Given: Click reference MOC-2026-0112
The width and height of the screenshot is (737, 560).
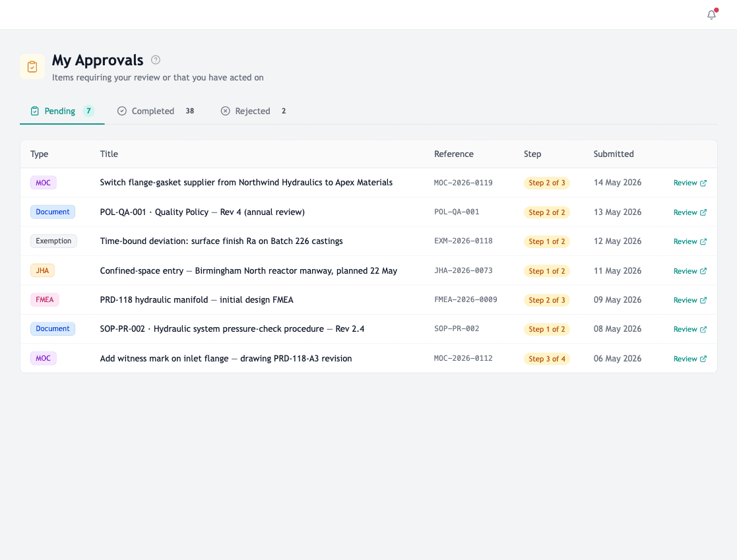Looking at the screenshot, I should [463, 358].
